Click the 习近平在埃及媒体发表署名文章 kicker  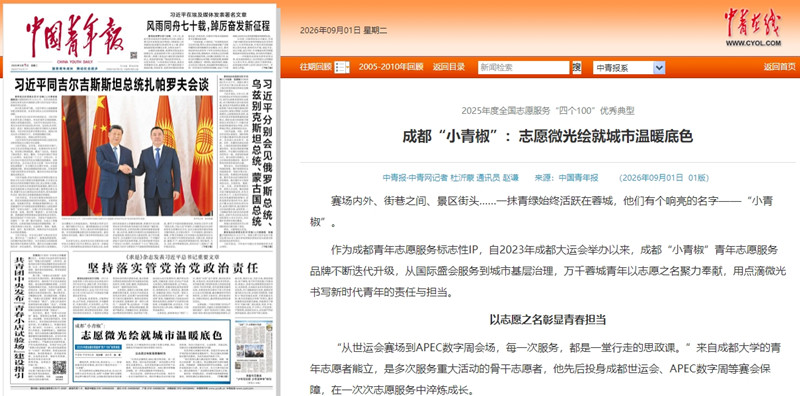click(208, 14)
